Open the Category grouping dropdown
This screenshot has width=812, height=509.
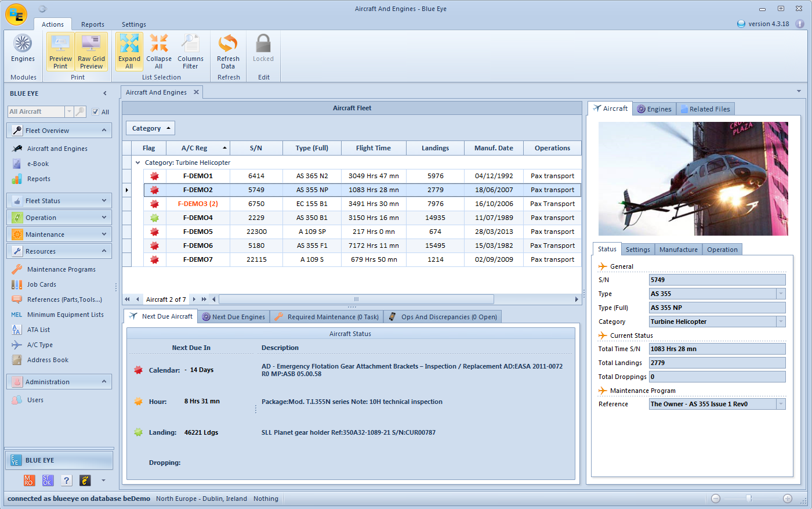coord(150,128)
